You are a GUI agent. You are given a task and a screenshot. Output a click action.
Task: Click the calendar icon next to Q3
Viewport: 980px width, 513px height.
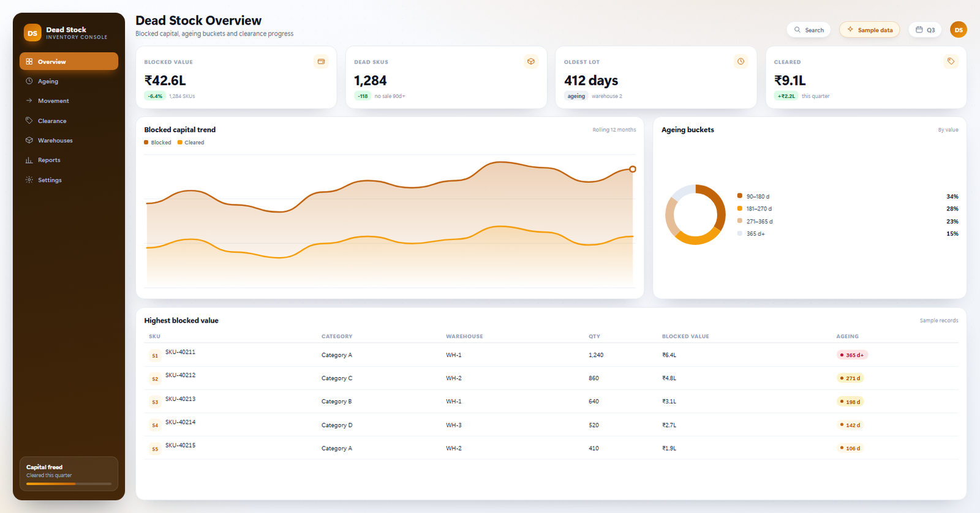[x=919, y=29]
